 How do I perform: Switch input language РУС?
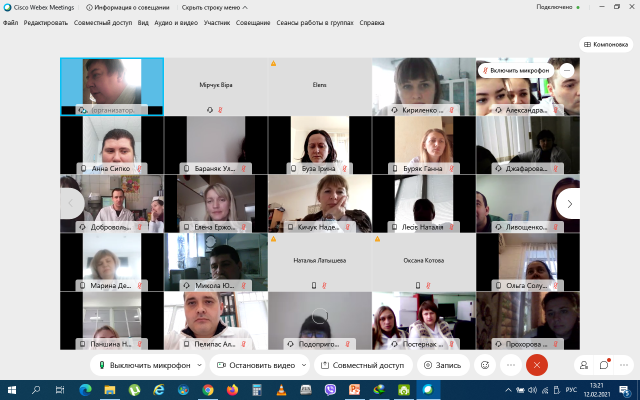tap(571, 390)
